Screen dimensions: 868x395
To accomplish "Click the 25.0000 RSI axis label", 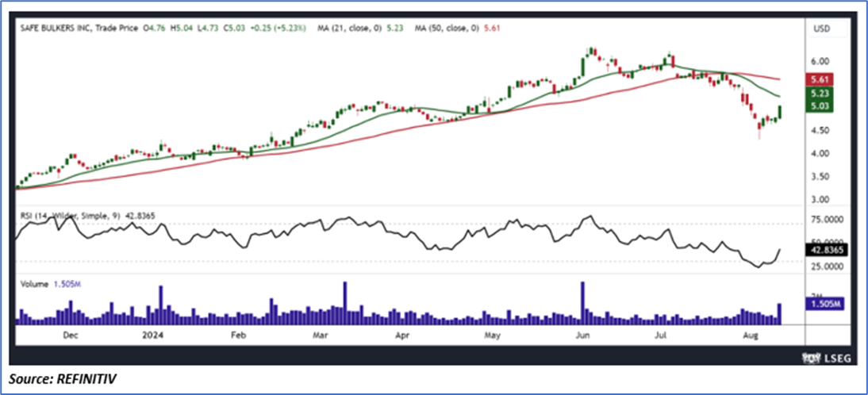I will point(827,266).
